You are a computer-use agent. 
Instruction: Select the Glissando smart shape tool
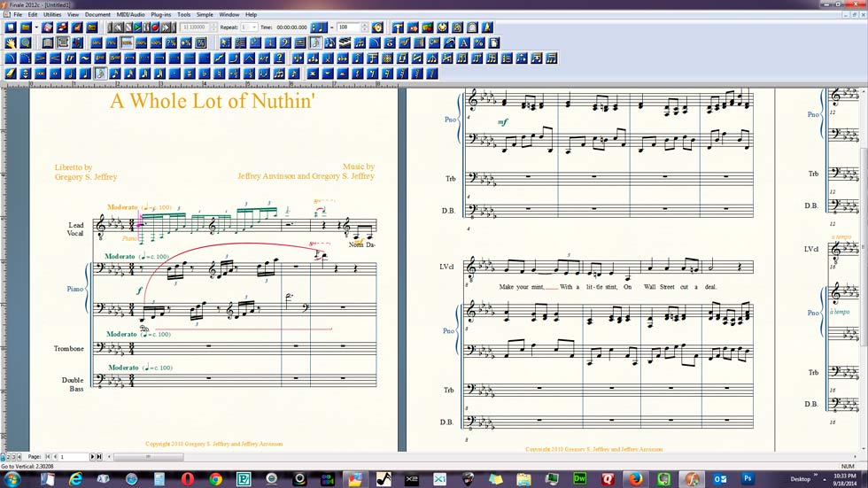point(220,58)
